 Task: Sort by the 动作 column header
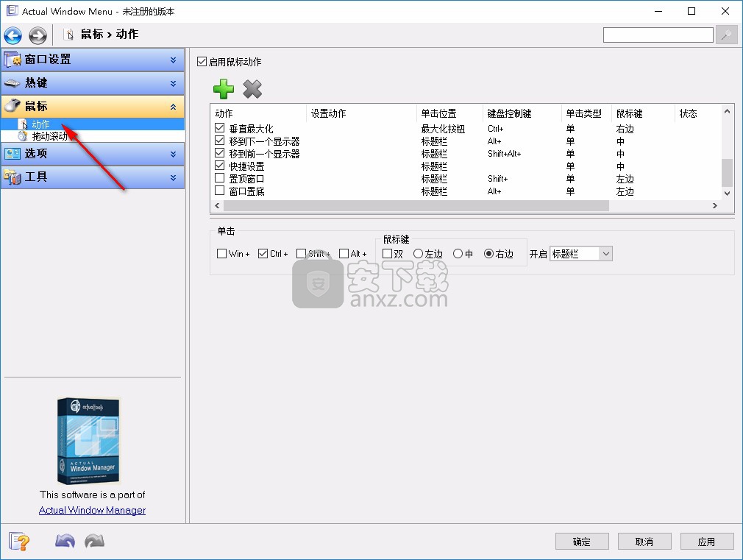(259, 113)
